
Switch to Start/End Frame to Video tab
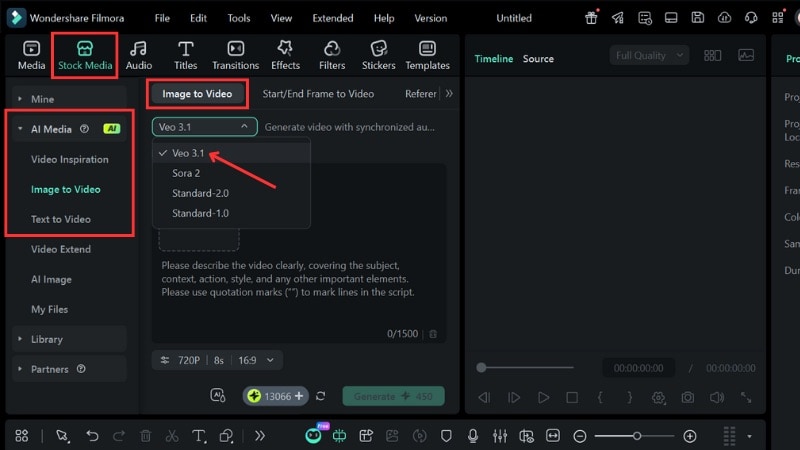[x=318, y=93]
